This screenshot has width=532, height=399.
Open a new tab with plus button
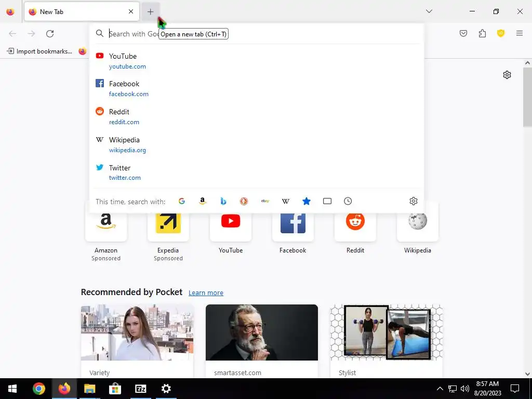pos(150,11)
